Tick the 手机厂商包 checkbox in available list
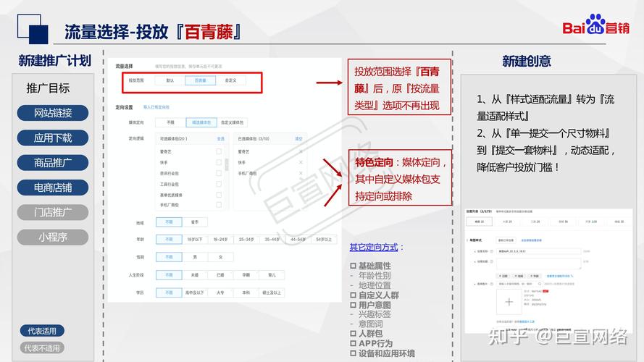644x362 pixels. 219,204
